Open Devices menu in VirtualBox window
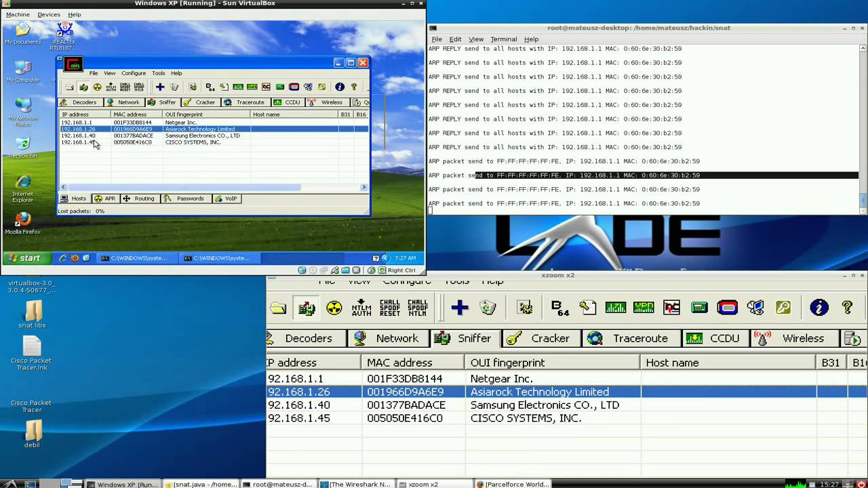This screenshot has width=868, height=488. pos(49,14)
